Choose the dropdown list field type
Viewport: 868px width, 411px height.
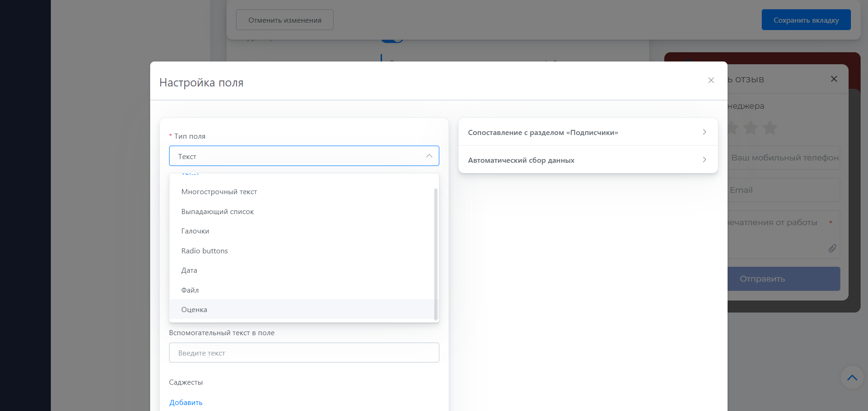click(x=218, y=212)
